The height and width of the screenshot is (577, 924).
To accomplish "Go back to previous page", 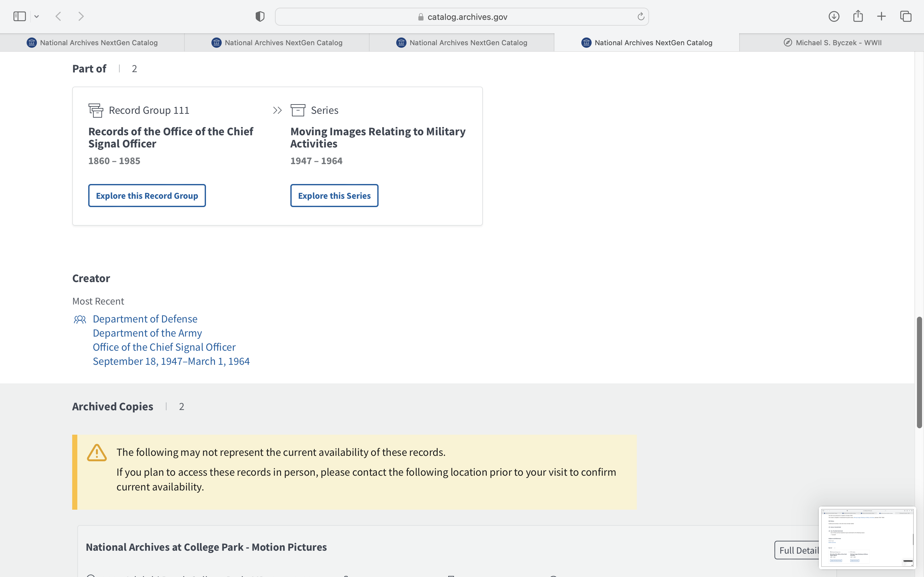I will (x=58, y=16).
